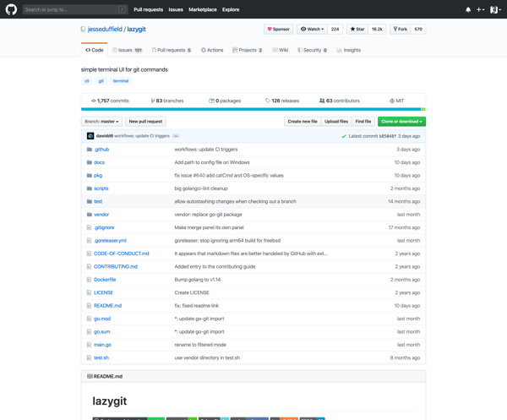Open the docs folder
507x420 pixels.
point(99,162)
